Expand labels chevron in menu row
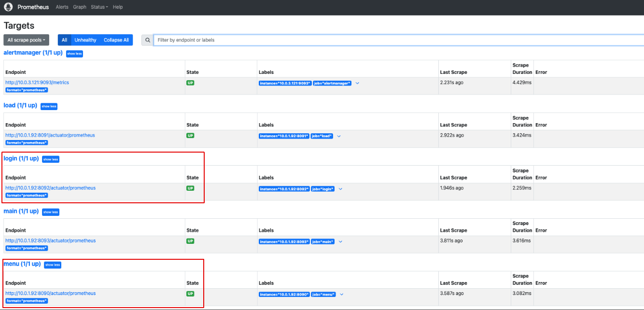 coord(342,294)
